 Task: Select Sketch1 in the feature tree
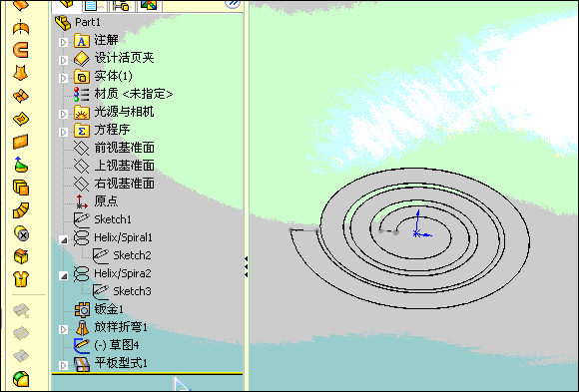[102, 219]
